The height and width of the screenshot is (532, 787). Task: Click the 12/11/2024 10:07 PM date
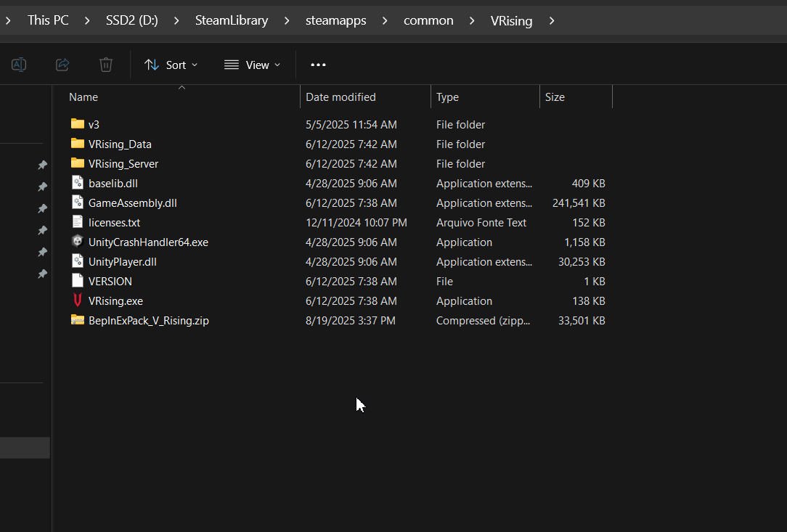(x=356, y=222)
